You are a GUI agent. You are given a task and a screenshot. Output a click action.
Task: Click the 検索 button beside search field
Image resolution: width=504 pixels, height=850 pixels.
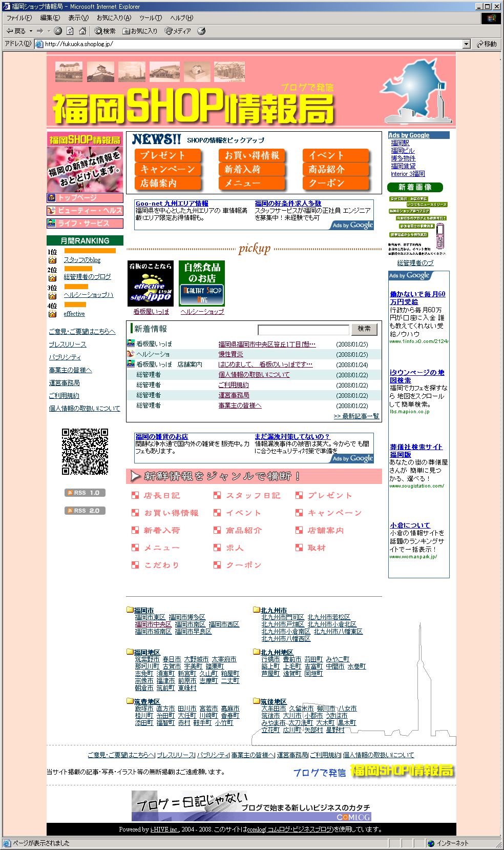pyautogui.click(x=364, y=329)
